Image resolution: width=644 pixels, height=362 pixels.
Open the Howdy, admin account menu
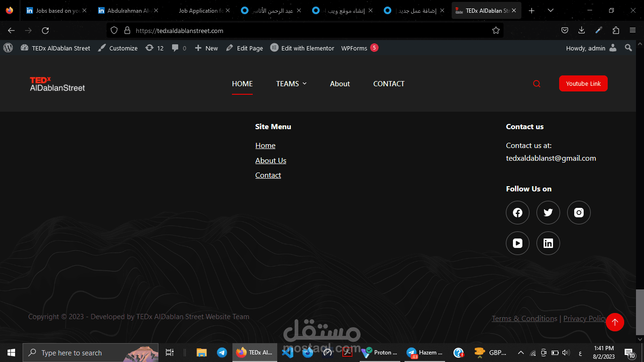(591, 48)
